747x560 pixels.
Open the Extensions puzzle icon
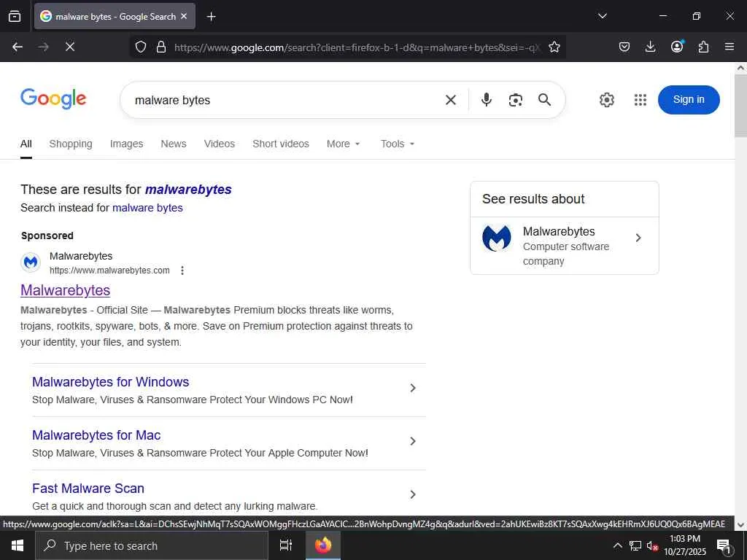click(703, 47)
